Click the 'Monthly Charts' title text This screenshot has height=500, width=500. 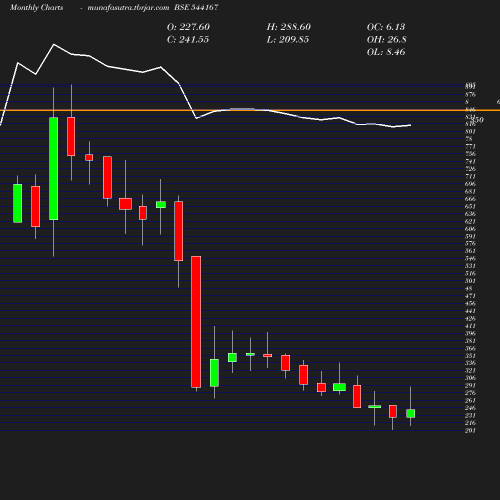(x=36, y=7)
